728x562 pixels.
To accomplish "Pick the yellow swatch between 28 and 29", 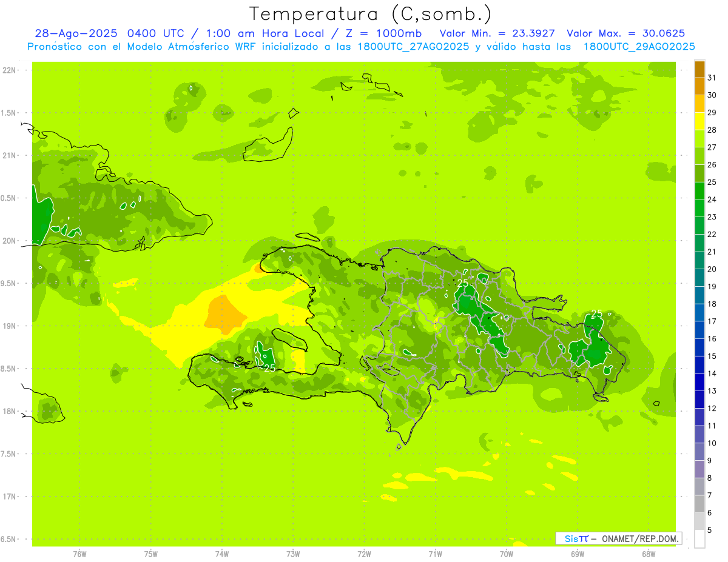I will 699,121.
